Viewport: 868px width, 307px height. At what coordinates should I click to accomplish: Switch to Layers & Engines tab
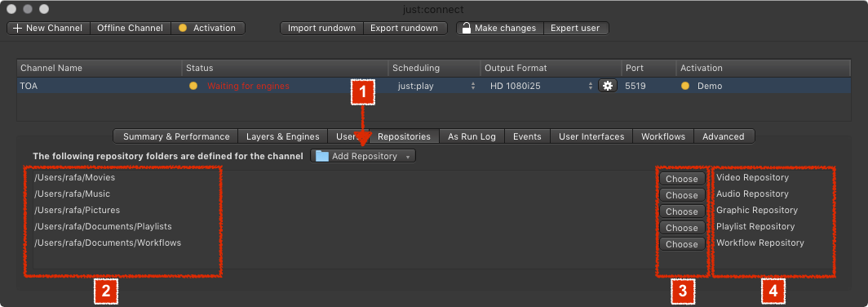(283, 136)
